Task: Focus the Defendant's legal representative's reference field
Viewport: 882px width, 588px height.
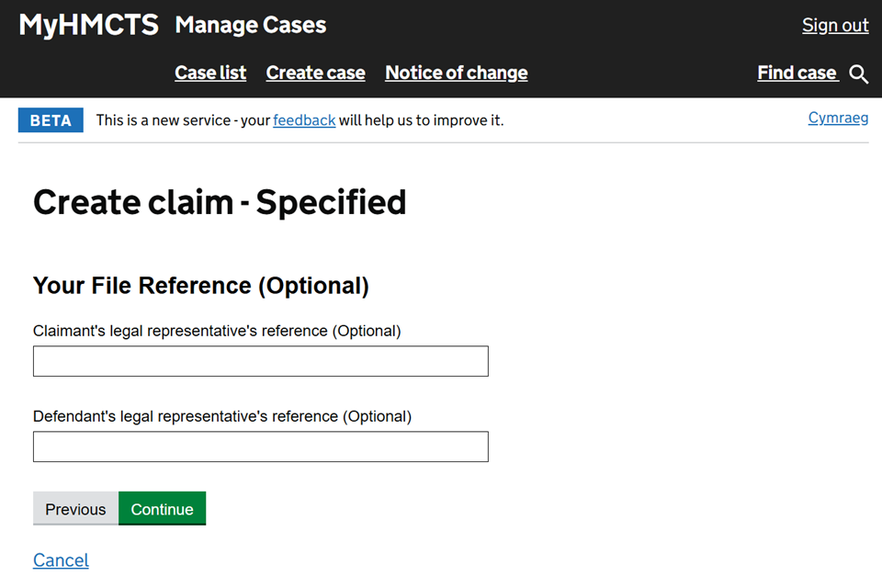Action: tap(260, 447)
